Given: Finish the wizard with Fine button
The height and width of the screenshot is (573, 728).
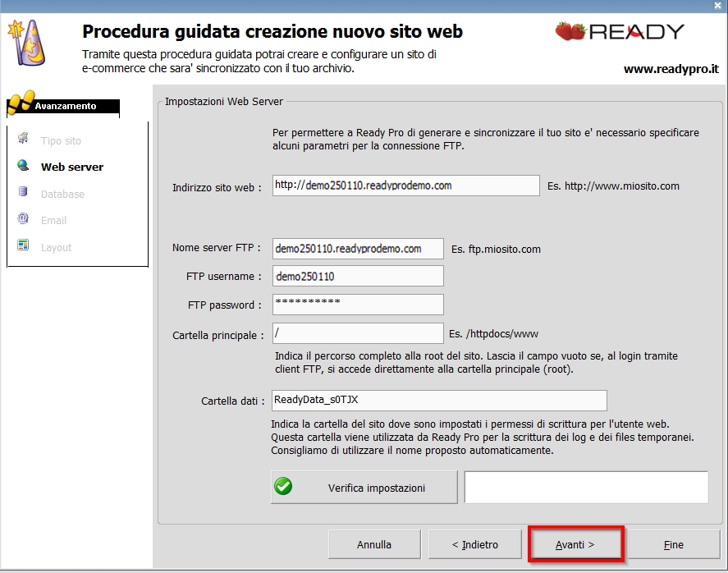Looking at the screenshot, I should click(x=673, y=544).
